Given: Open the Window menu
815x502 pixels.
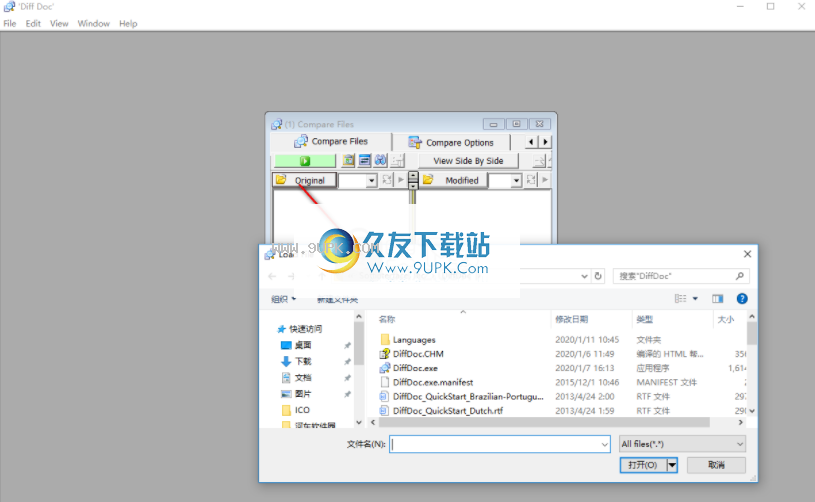Looking at the screenshot, I should coord(94,23).
